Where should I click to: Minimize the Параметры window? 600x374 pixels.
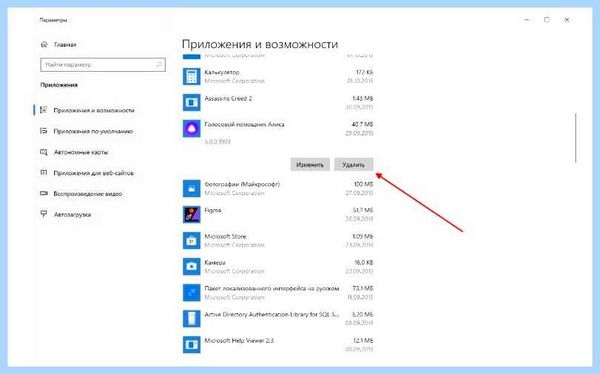click(x=527, y=20)
